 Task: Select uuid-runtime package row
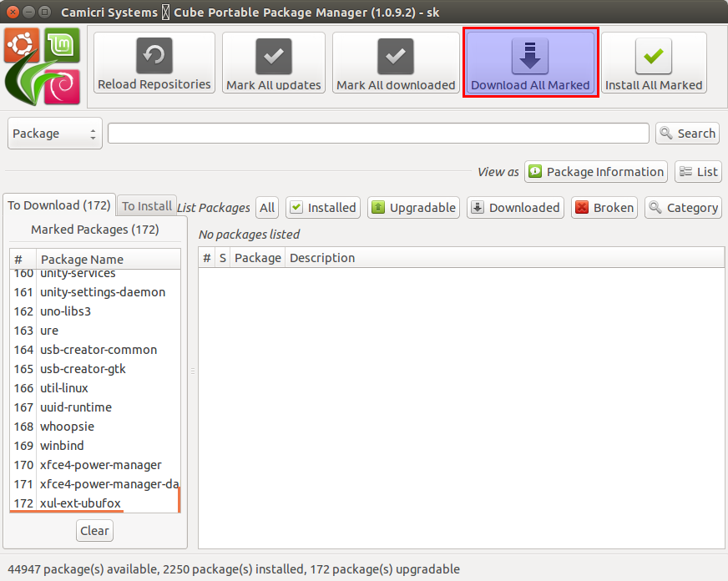[95, 407]
